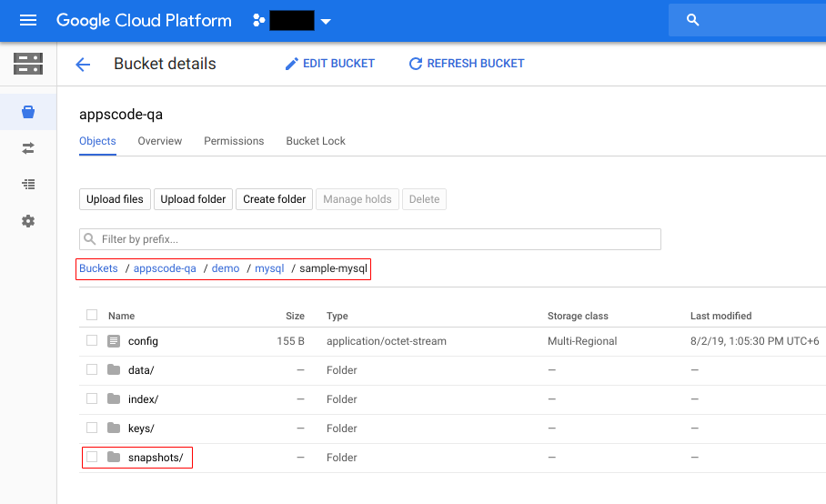Tick the checkbox for config file
826x504 pixels.
[92, 341]
